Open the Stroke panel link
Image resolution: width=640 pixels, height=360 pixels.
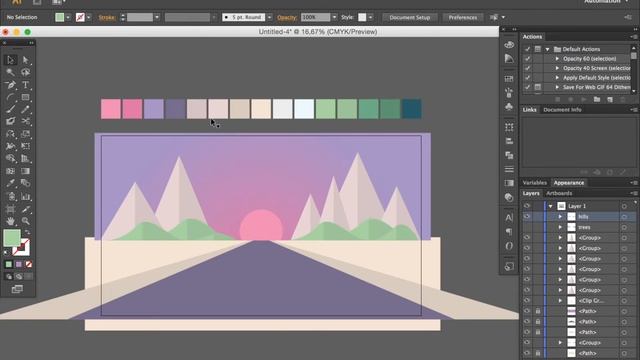[x=107, y=18]
